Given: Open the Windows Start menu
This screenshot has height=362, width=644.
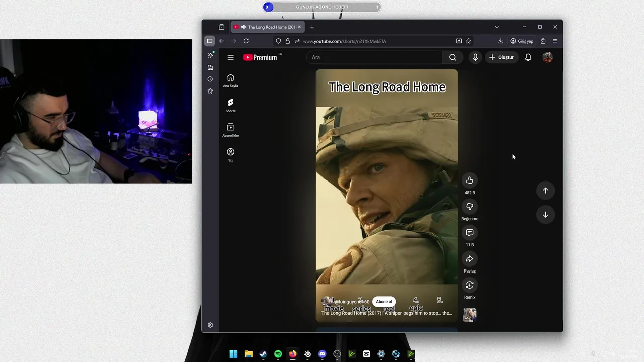Looking at the screenshot, I should click(233, 354).
